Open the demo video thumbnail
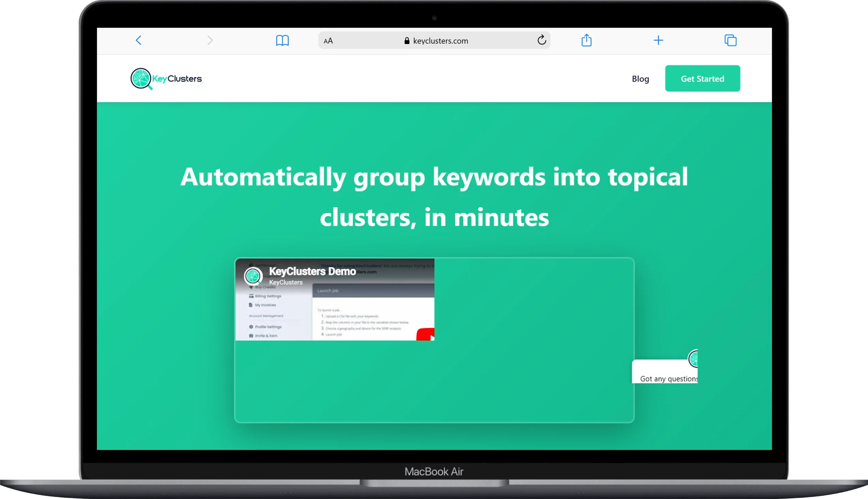Viewport: 868px width, 499px height. [x=335, y=300]
